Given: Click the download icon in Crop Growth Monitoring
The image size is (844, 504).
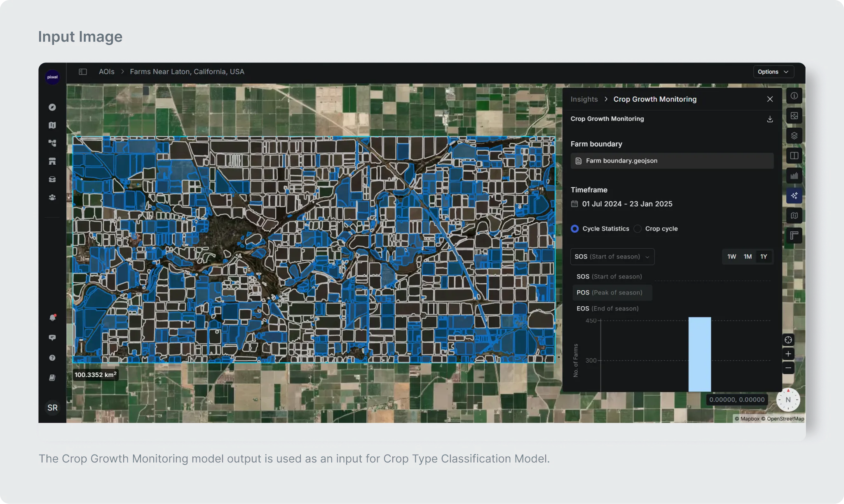Looking at the screenshot, I should point(769,119).
